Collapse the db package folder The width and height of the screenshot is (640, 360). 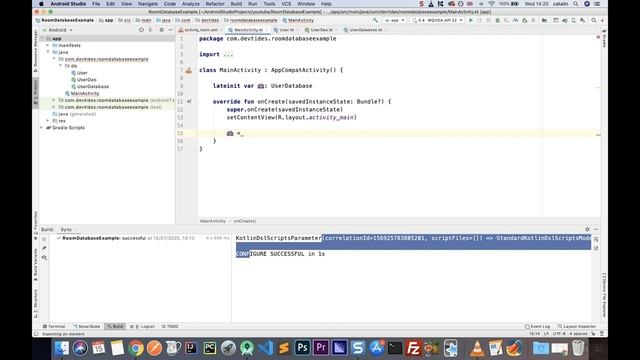coord(61,66)
